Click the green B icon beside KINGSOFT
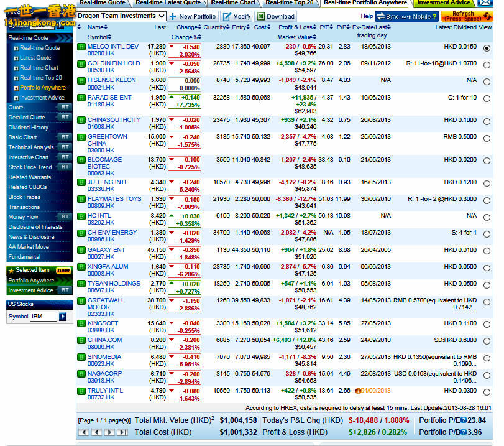Screen dimensions: 504x446 [x=81, y=323]
